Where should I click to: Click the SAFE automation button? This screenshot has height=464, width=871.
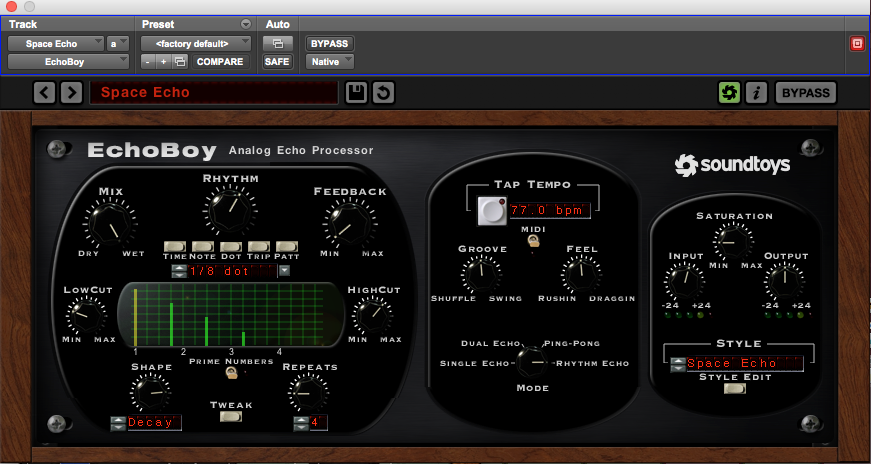coord(277,62)
